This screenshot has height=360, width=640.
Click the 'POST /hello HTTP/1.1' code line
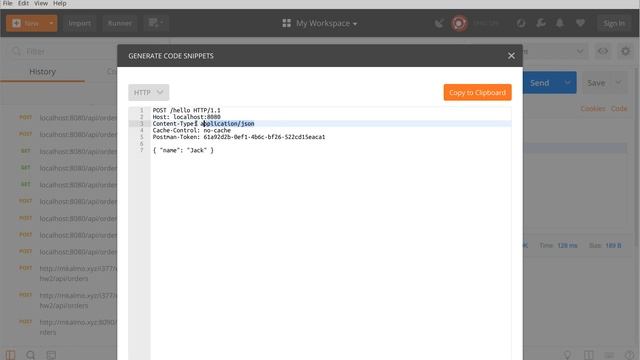[187, 110]
